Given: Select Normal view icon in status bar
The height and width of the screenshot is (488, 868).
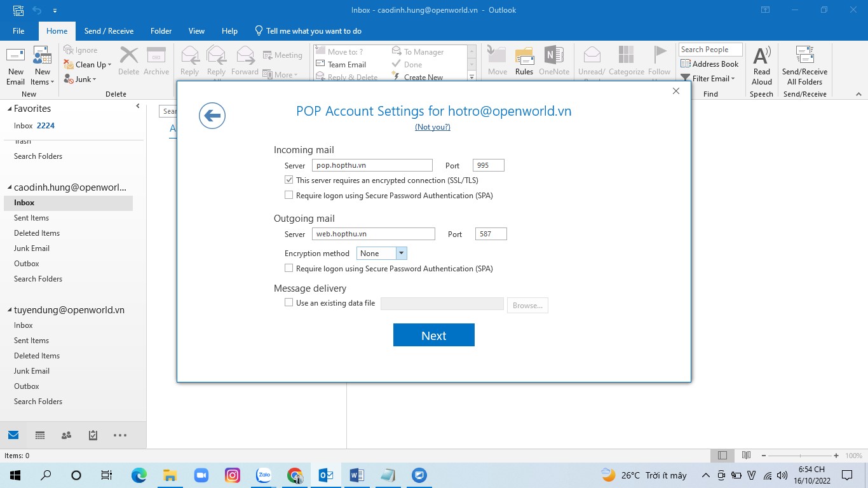Looking at the screenshot, I should click(722, 455).
